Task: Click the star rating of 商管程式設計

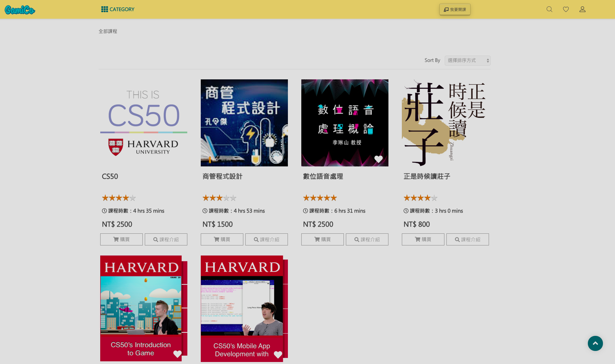Action: tap(220, 198)
